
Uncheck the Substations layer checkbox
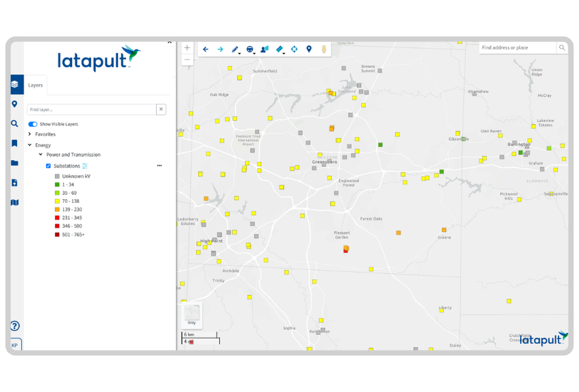coord(48,165)
